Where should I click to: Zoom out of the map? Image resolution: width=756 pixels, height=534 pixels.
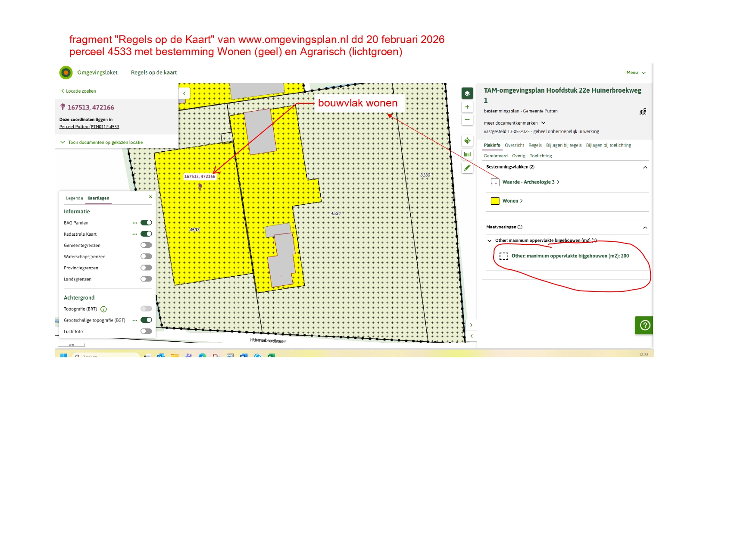[467, 120]
